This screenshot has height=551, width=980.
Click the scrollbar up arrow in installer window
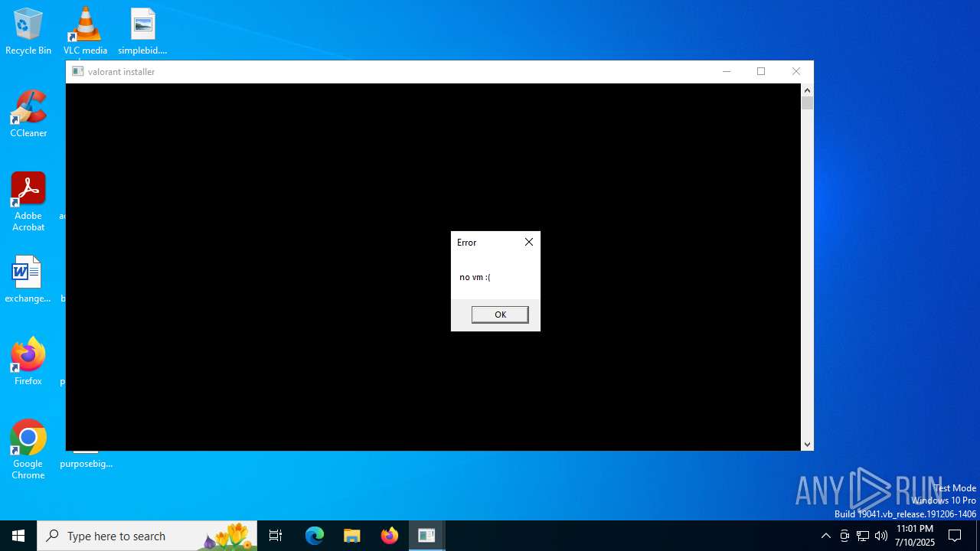(x=807, y=90)
